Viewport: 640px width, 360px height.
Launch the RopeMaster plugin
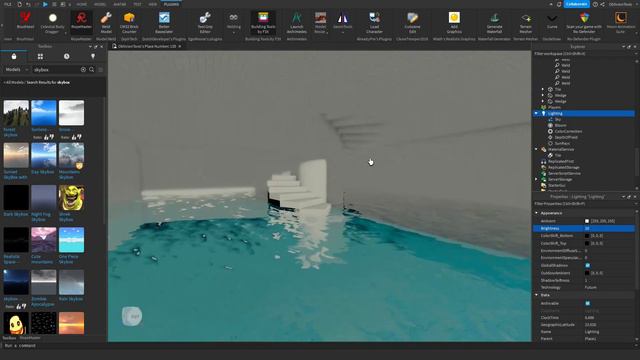click(x=81, y=21)
